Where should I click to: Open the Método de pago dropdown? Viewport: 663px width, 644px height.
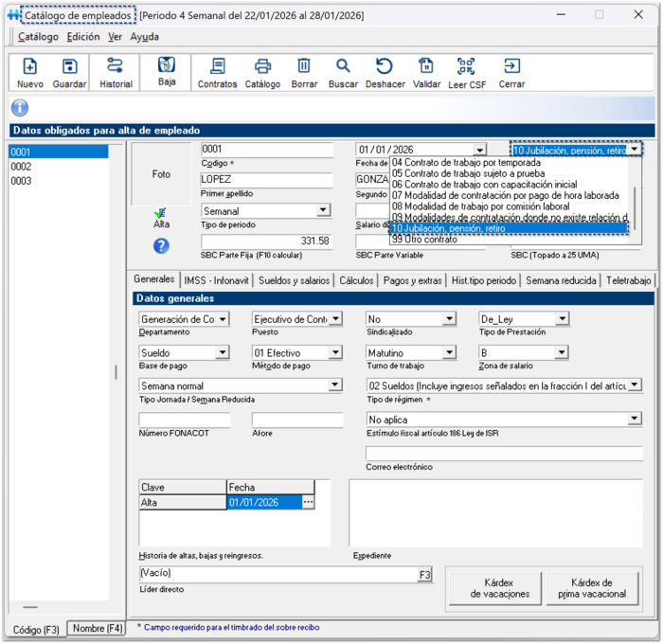(x=334, y=353)
